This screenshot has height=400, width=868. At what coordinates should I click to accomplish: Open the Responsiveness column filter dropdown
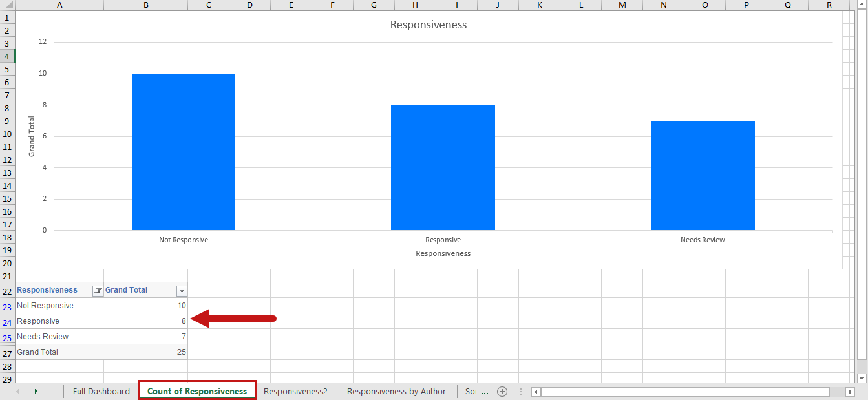[x=98, y=291]
